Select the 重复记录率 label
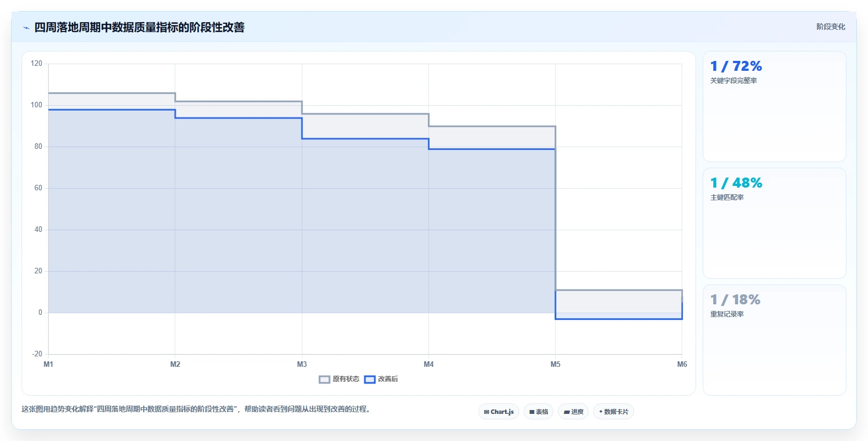 tap(727, 314)
